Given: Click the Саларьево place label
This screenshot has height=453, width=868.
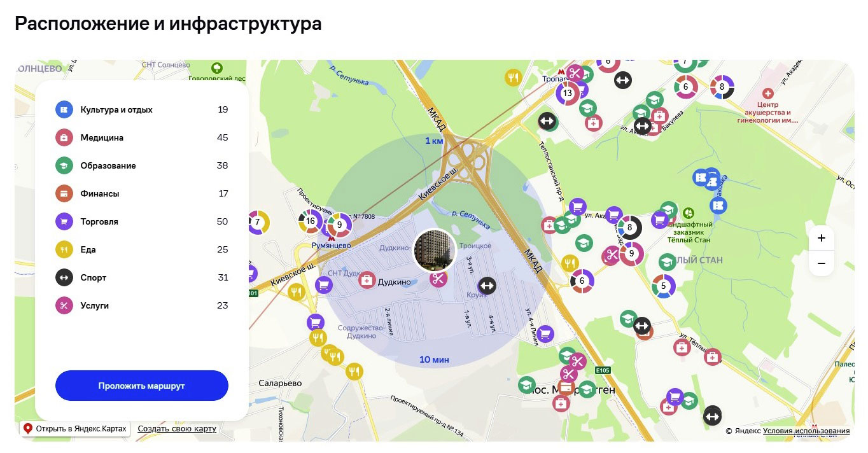Looking at the screenshot, I should coord(280,384).
